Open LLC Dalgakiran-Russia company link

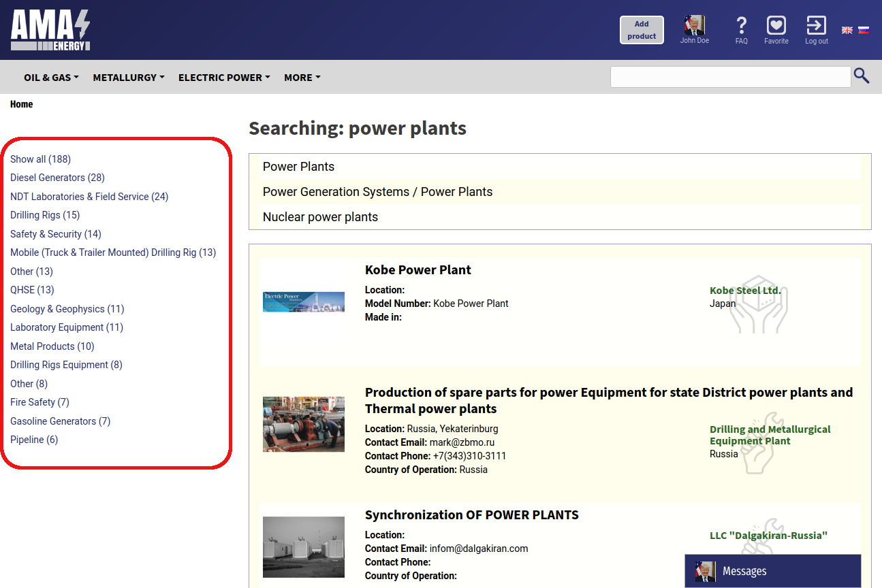point(768,536)
